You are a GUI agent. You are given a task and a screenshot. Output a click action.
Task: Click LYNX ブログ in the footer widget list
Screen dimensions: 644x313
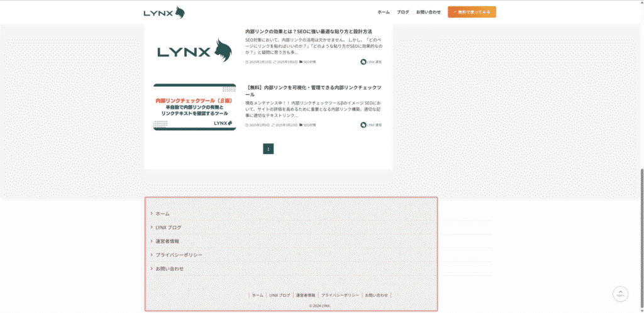tap(168, 228)
